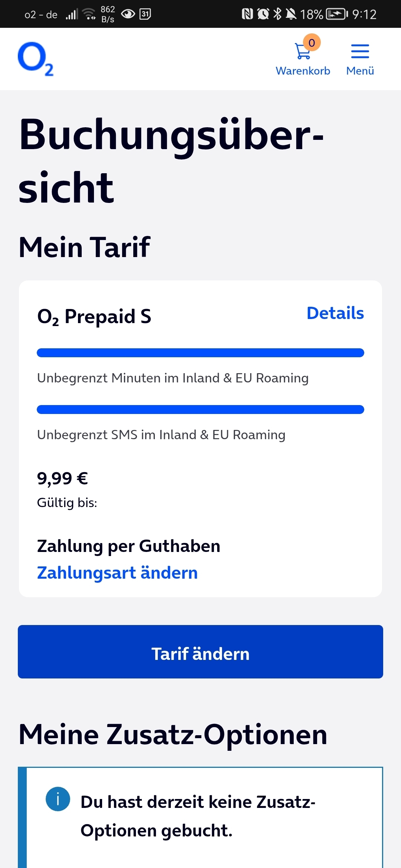Tap the eye comfort status icon
Viewport: 401px width, 868px height.
(128, 14)
